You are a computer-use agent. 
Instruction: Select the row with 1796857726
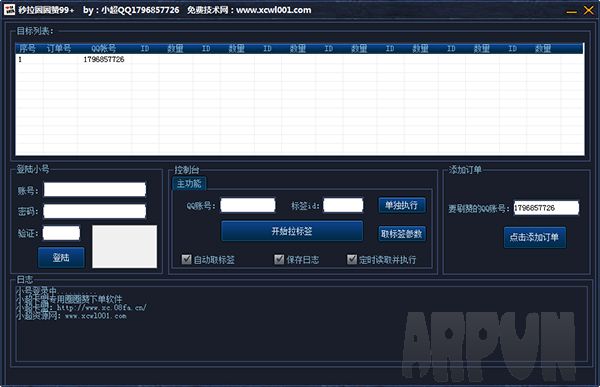(x=300, y=59)
